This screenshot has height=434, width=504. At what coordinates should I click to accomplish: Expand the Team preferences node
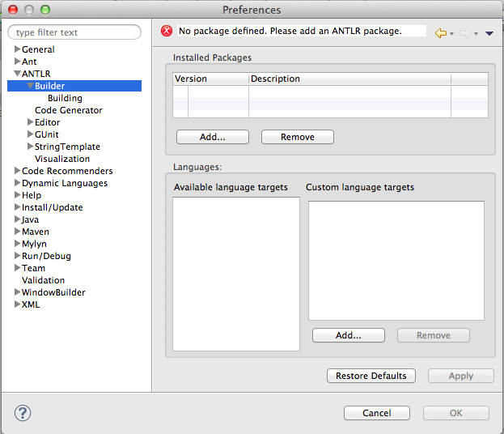[x=17, y=268]
